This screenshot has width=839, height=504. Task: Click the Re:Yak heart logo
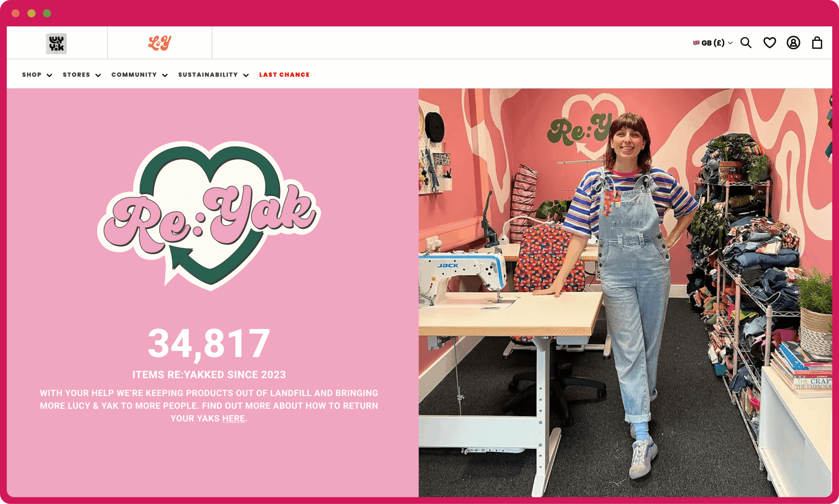click(x=209, y=216)
